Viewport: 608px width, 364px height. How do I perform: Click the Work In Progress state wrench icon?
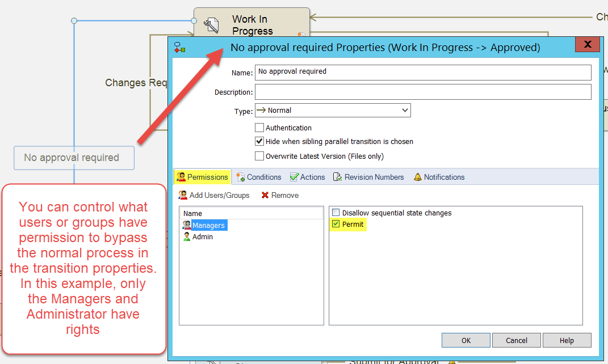[212, 26]
